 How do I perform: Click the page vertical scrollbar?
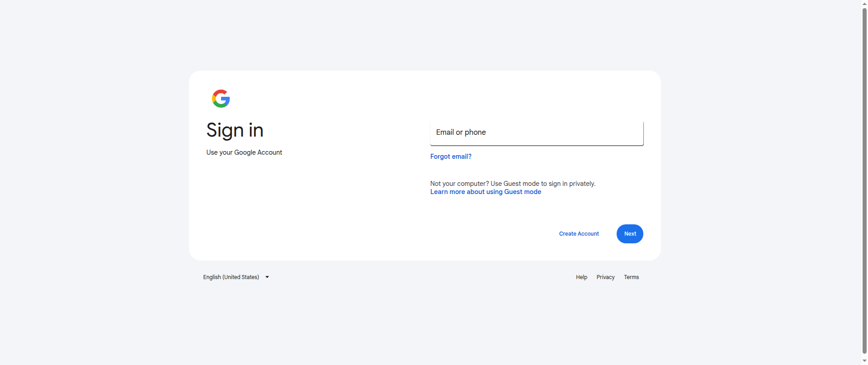864,181
